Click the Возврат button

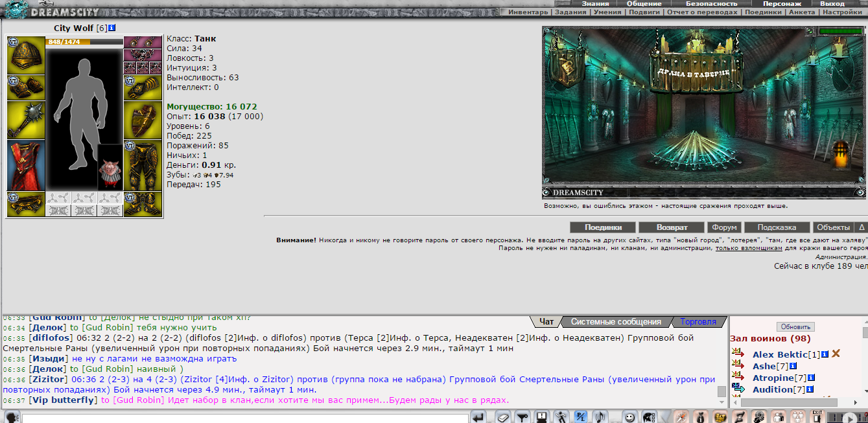point(672,227)
